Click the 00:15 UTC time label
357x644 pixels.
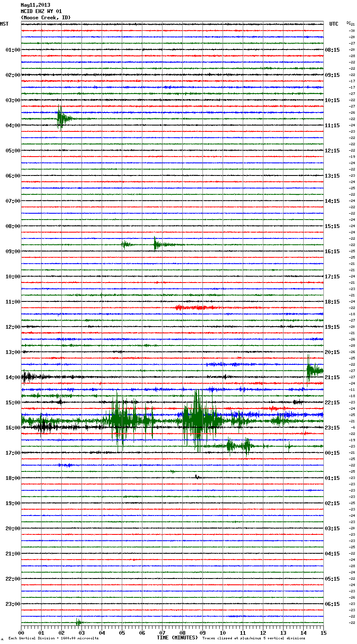click(332, 453)
